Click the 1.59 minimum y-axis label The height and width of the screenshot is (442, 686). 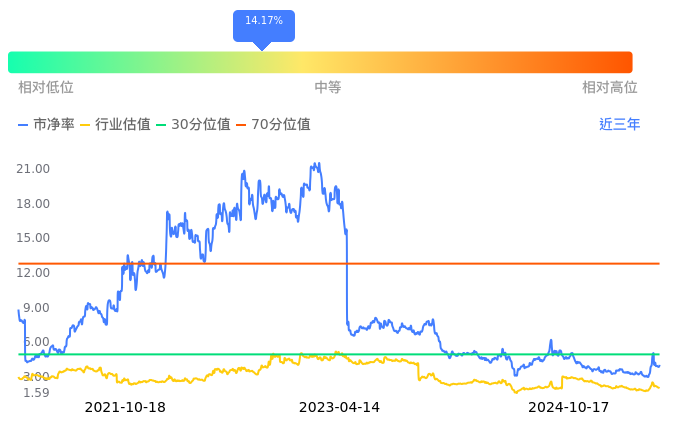point(37,393)
